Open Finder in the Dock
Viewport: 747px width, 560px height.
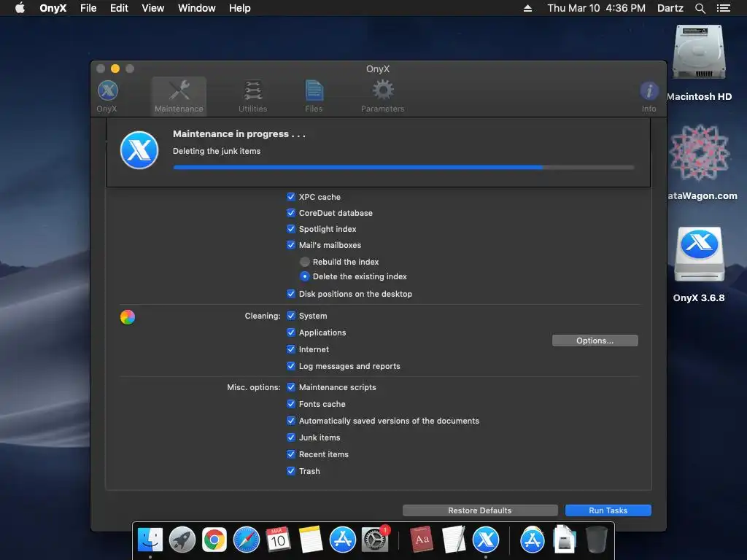tap(150, 540)
